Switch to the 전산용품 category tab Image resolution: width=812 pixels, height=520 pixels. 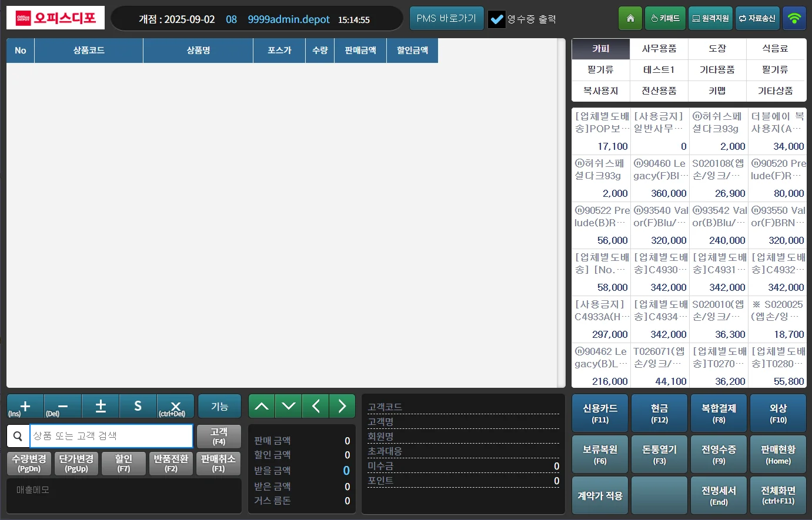click(659, 91)
